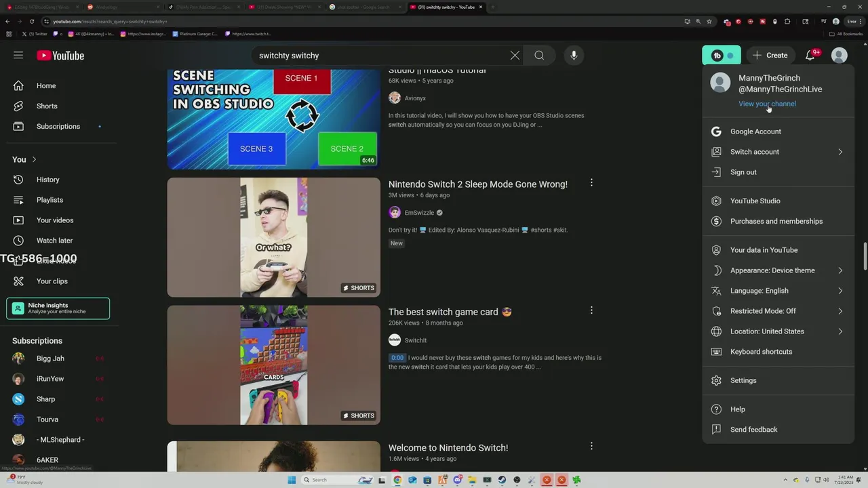Open the vidIQ extension icon in YouTube header

(x=722, y=56)
